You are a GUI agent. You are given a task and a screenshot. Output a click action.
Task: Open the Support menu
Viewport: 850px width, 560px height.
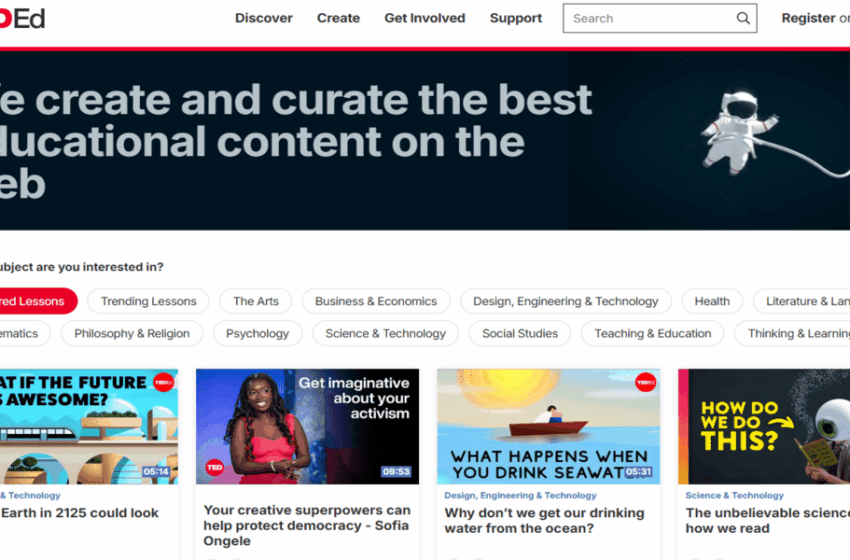[516, 18]
